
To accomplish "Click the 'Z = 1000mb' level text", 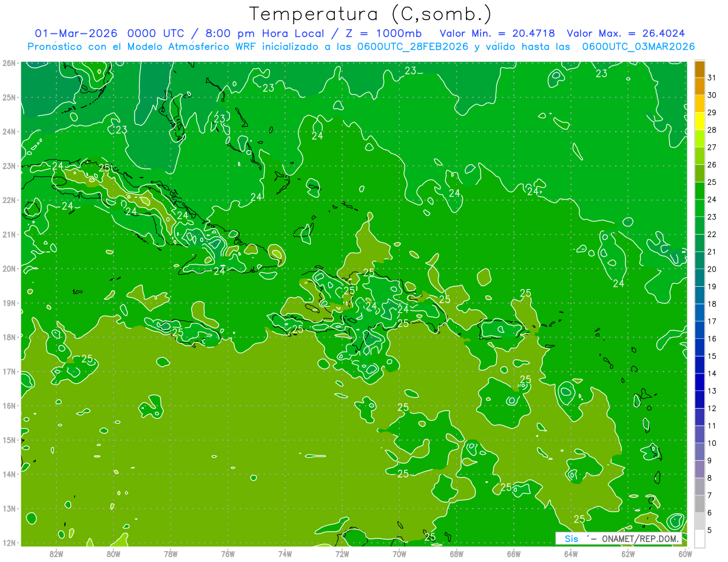I will coord(383,33).
